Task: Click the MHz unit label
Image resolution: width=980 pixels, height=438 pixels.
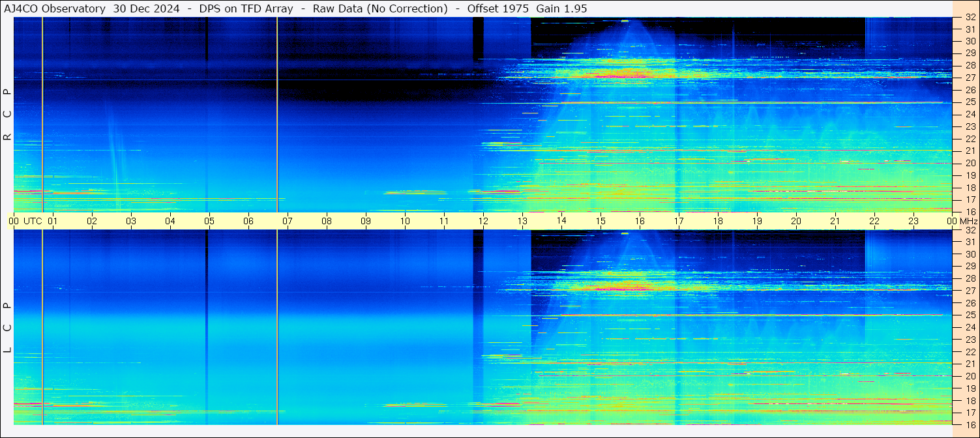Action: pyautogui.click(x=968, y=221)
